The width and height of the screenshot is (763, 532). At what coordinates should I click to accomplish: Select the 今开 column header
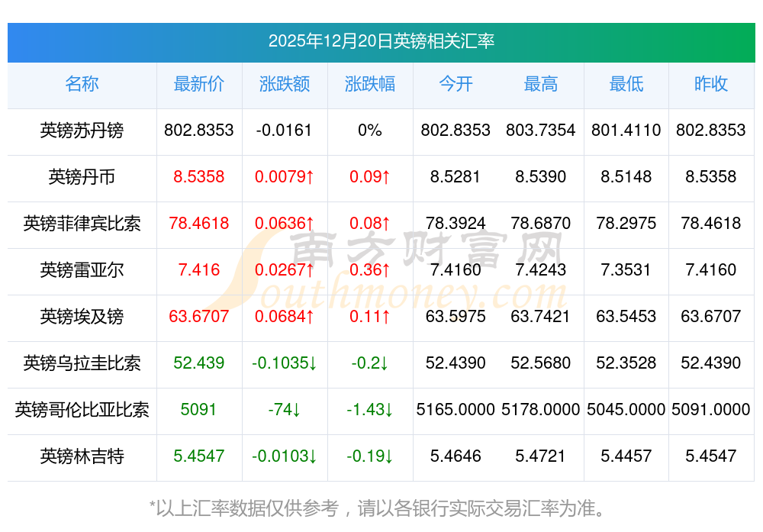456,84
